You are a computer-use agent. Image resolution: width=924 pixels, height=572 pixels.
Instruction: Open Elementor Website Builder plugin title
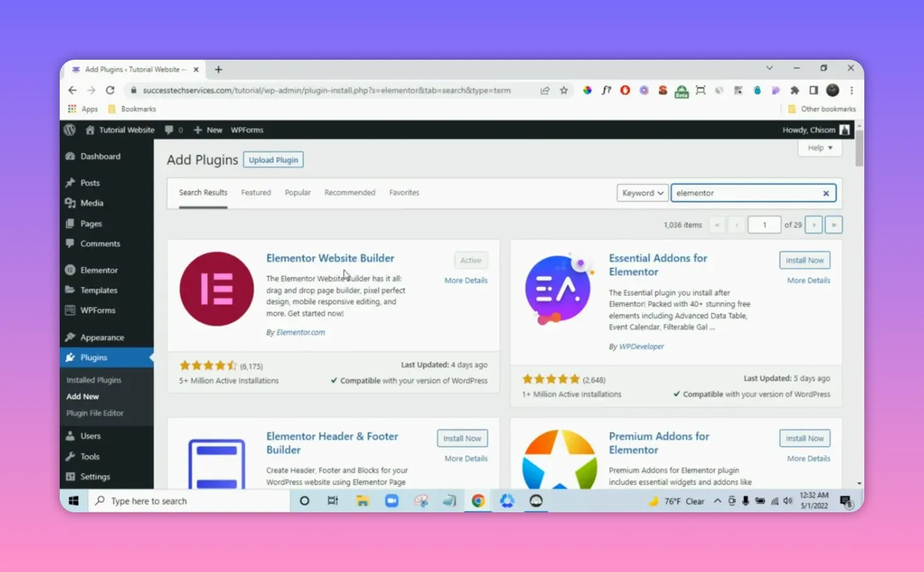click(330, 258)
